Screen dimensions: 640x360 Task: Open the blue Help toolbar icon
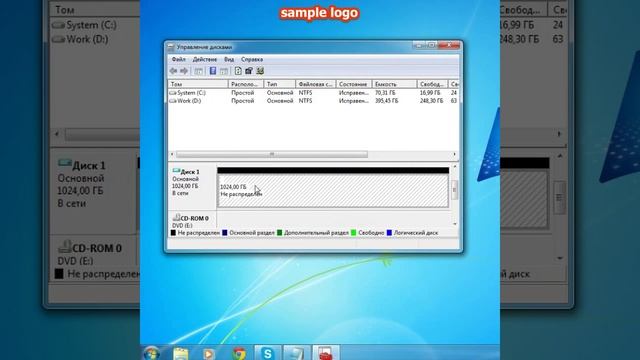pos(213,71)
